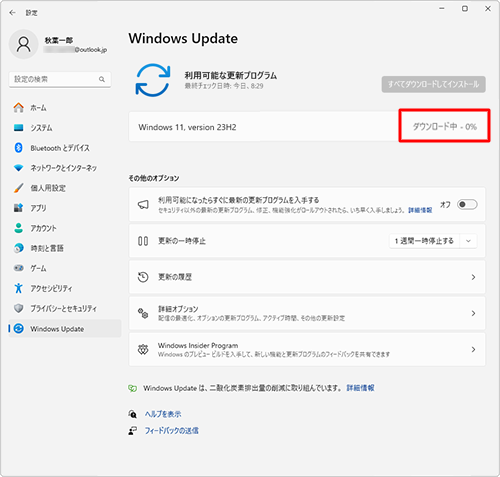Click the Windows 11, version 23H2 update row
The width and height of the screenshot is (500, 477).
click(x=307, y=127)
